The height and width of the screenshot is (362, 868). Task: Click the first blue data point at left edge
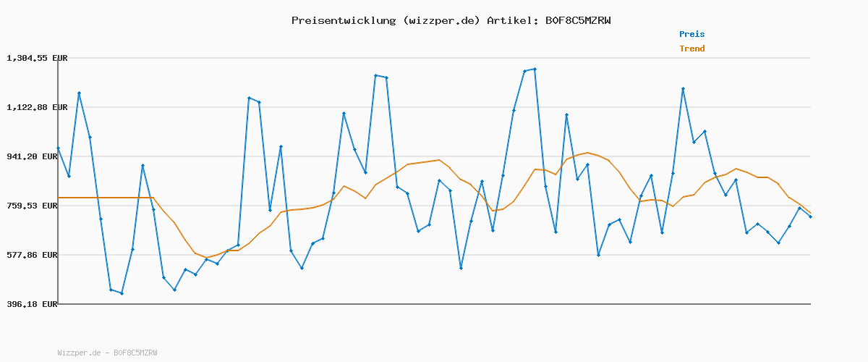click(x=58, y=148)
